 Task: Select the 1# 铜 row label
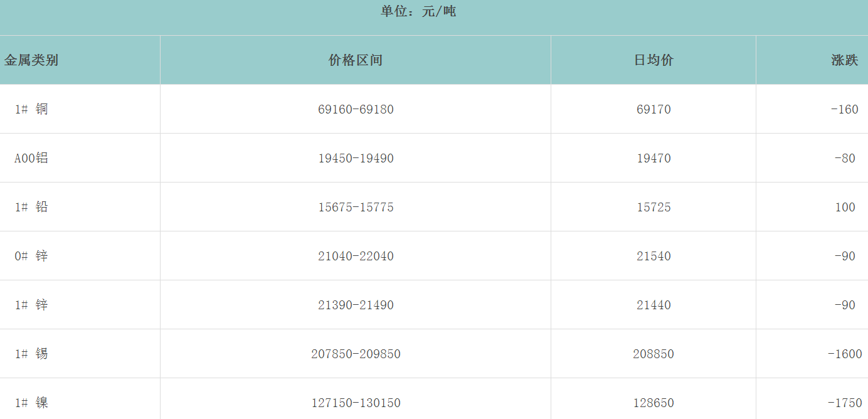31,109
